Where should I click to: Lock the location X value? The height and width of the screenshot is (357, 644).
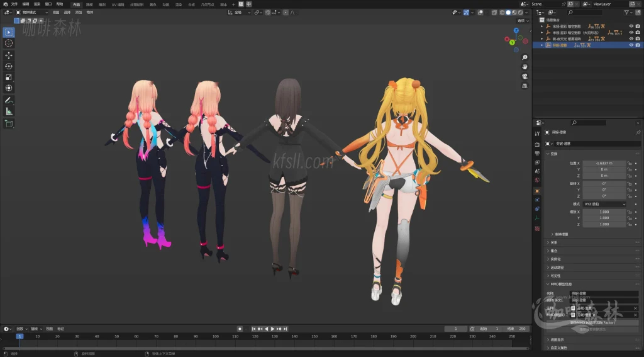(x=629, y=163)
